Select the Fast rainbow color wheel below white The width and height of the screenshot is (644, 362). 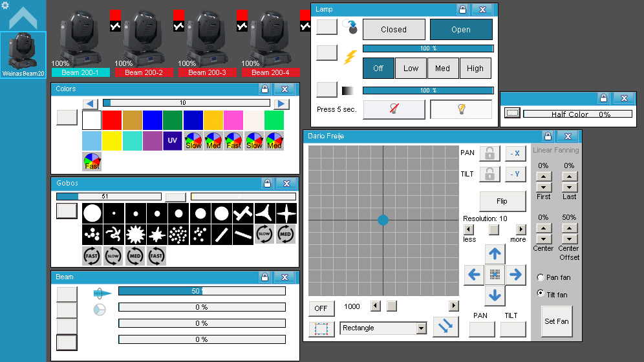click(92, 162)
